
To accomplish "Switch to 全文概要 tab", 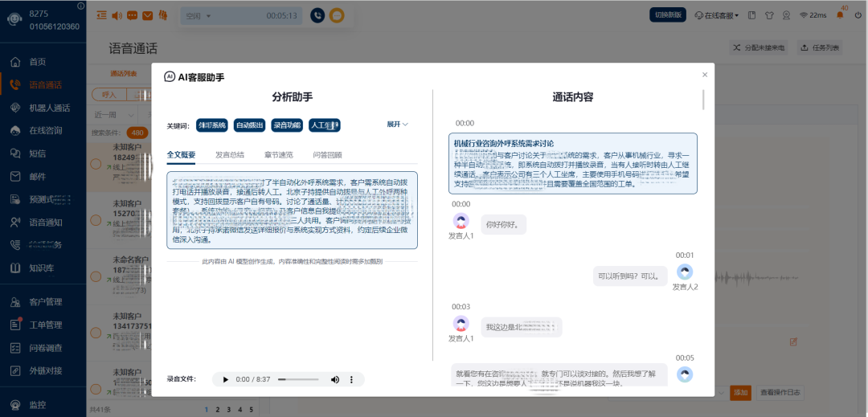I will coord(181,154).
